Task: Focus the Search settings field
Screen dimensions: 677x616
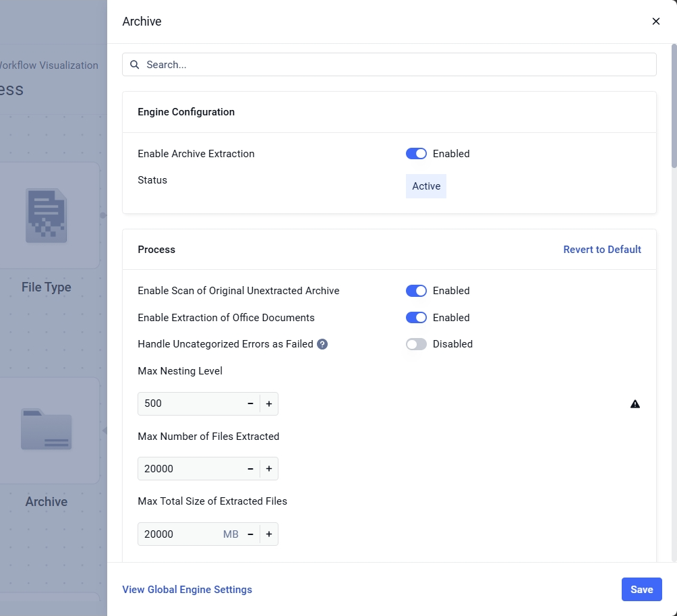Action: 389,64
